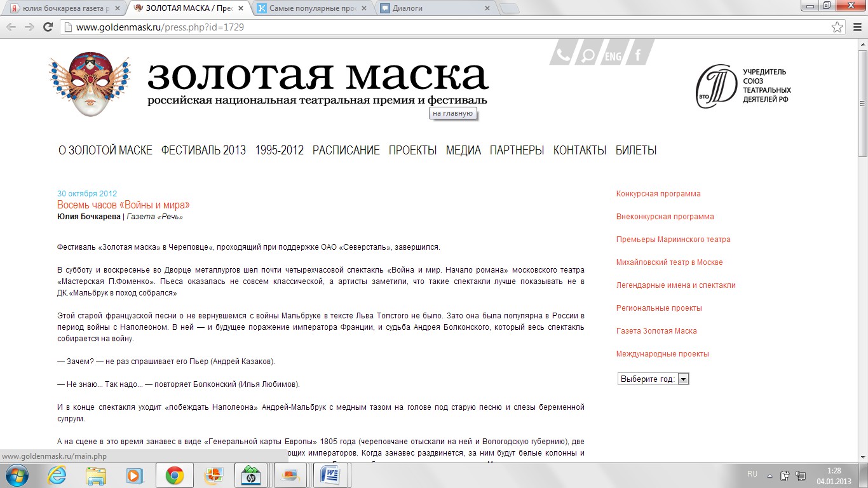Open Windows Explorer folder icon in taskbar
868x488 pixels.
click(96, 475)
